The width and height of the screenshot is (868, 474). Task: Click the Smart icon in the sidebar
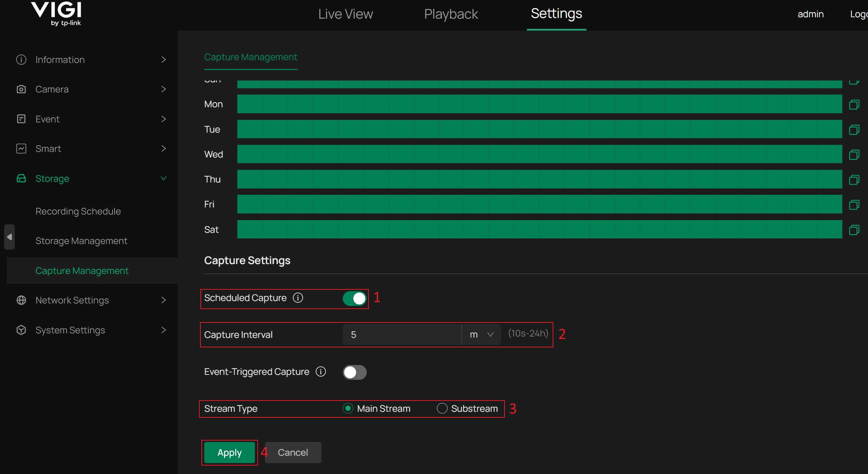click(x=21, y=148)
